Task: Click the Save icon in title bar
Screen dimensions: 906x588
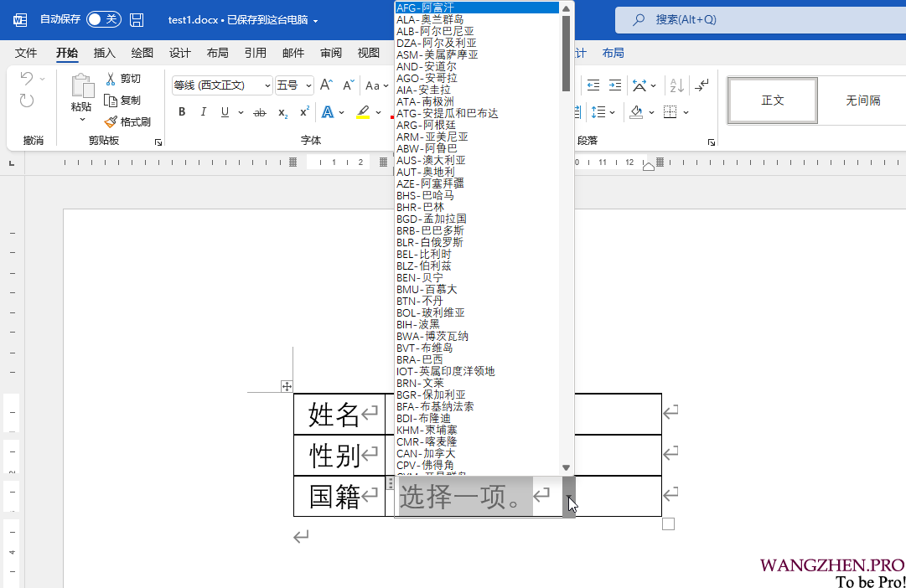Action: tap(137, 19)
